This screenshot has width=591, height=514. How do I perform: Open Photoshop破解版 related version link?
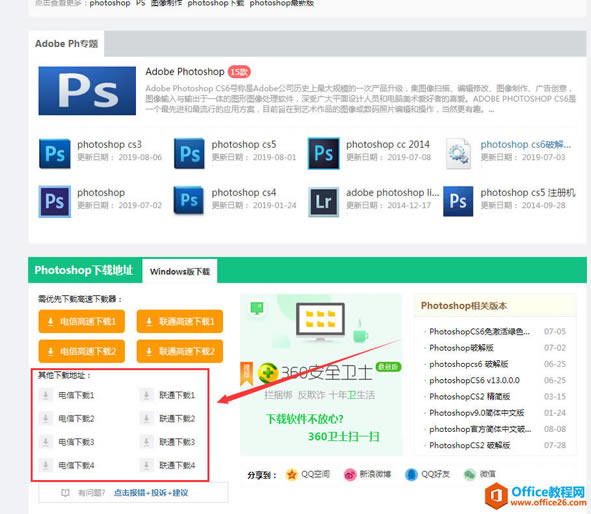pos(461,348)
